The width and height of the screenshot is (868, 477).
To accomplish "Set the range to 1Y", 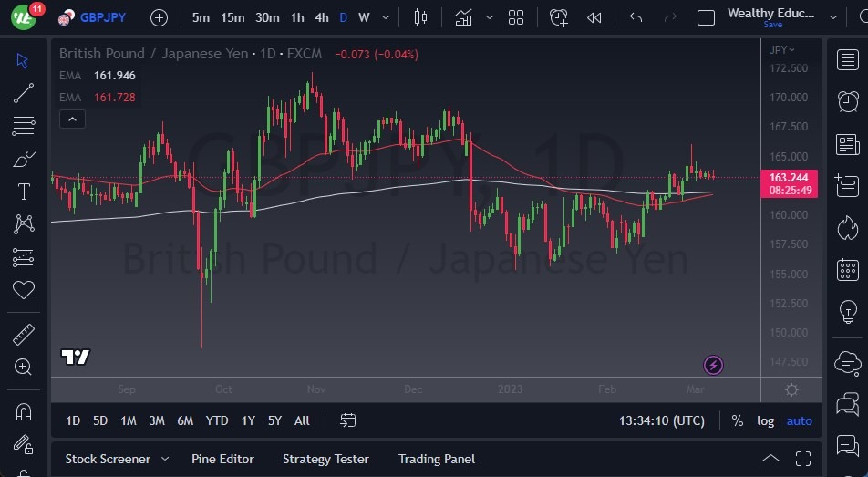I will click(x=248, y=421).
